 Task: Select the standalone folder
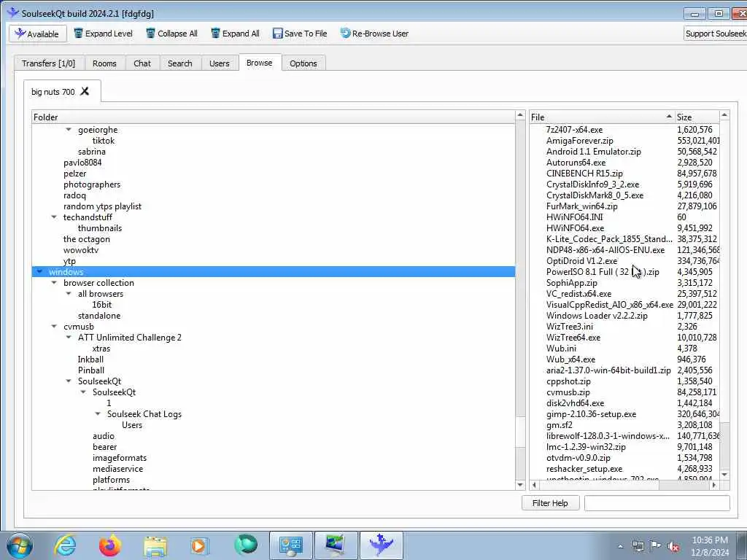click(99, 316)
